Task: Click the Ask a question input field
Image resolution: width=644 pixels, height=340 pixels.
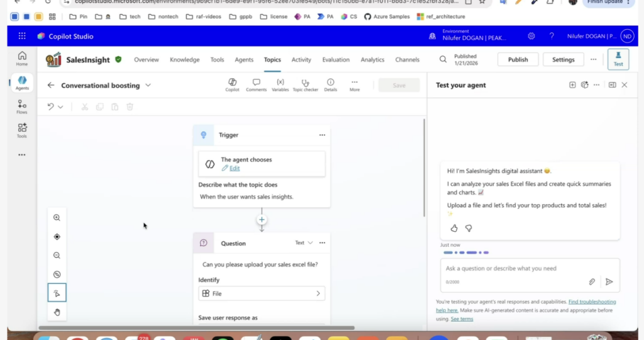Action: [x=513, y=269]
